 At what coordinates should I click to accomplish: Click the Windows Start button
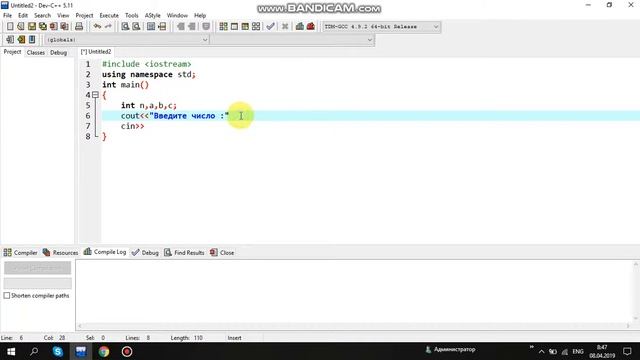pyautogui.click(x=11, y=351)
